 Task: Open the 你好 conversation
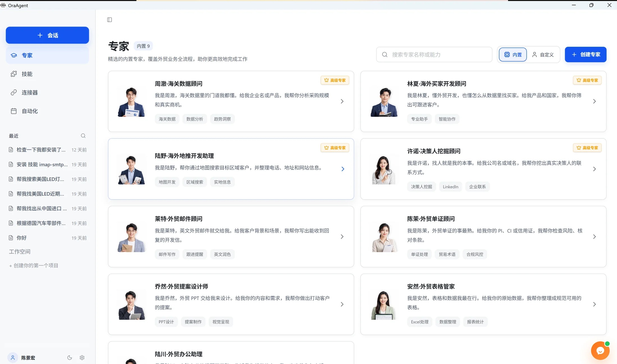pos(47,238)
